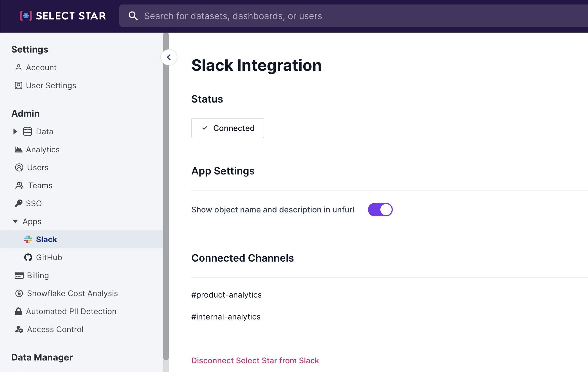Screen dimensions: 588x372
Task: Click the Slack logo icon in sidebar
Action: (28, 239)
